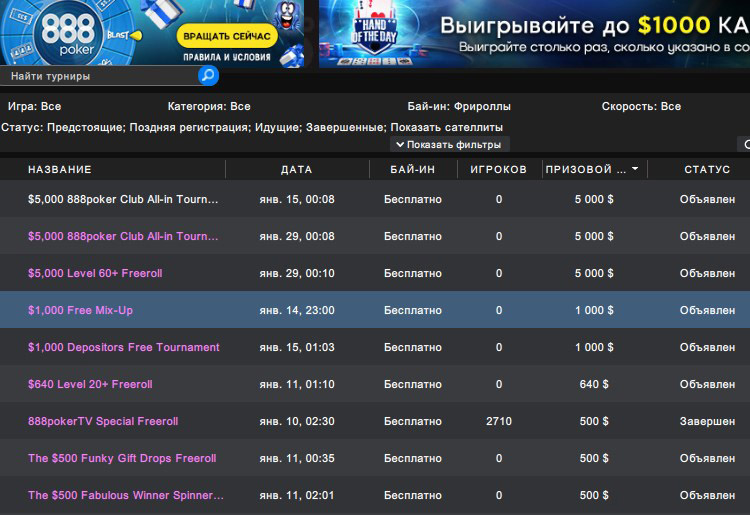Viewport: 750px width, 515px height.
Task: Click 'Объявлен' status in Level 60+ Freeroll row
Action: point(707,273)
